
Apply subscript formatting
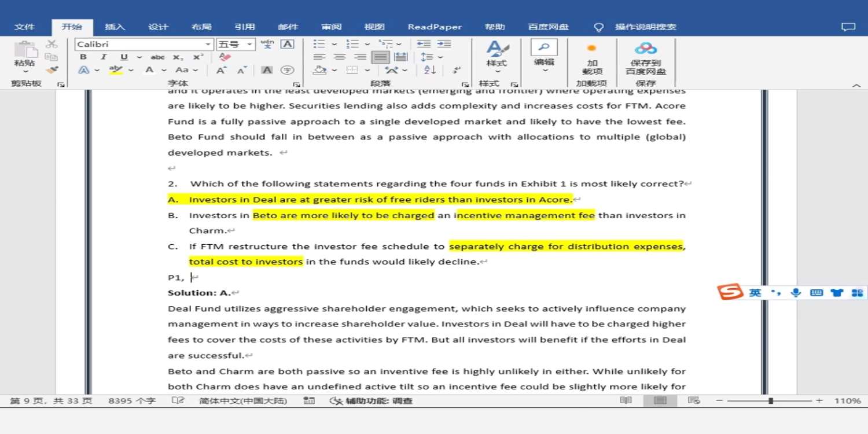click(x=178, y=57)
